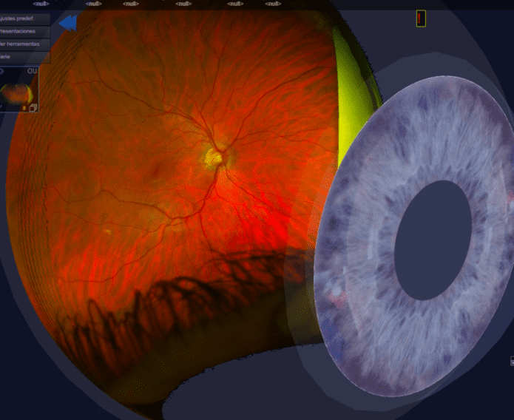The image size is (514, 420).
Task: Show tools with Ver herramientas
Action: click(24, 44)
